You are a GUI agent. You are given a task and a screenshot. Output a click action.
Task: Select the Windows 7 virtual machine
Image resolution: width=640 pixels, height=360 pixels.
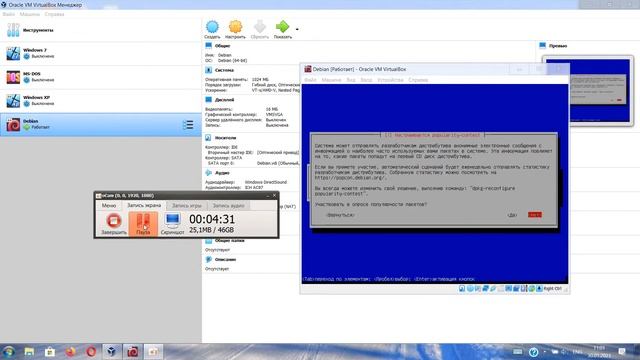tap(101, 53)
